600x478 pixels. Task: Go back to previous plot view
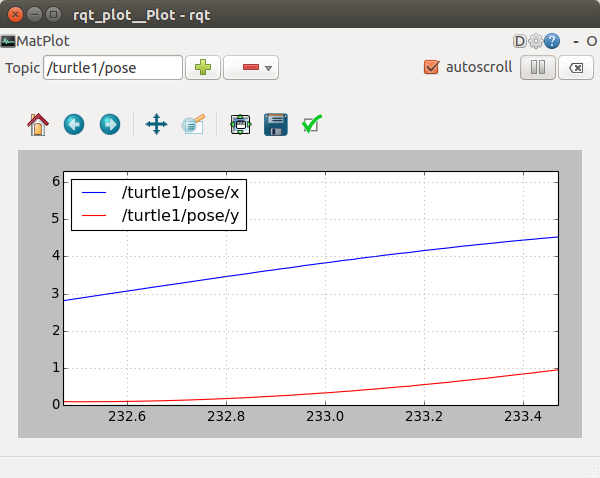[x=74, y=124]
